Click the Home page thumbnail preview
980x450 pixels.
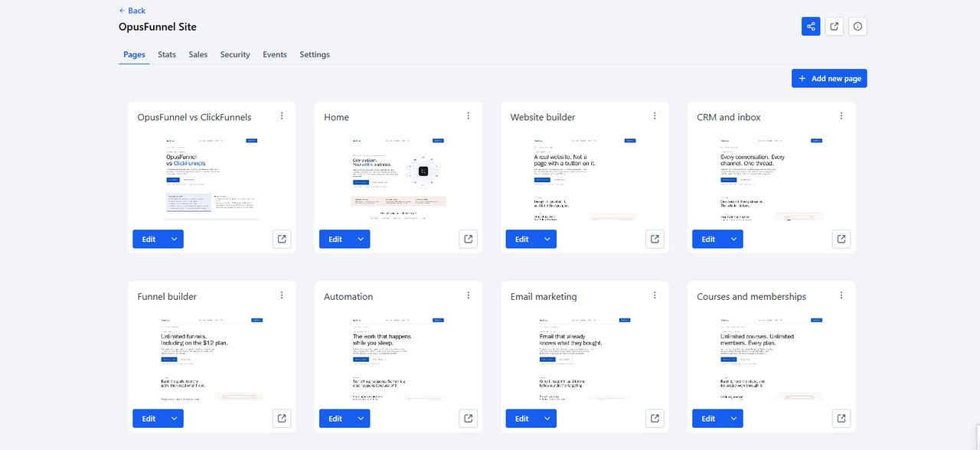coord(398,178)
